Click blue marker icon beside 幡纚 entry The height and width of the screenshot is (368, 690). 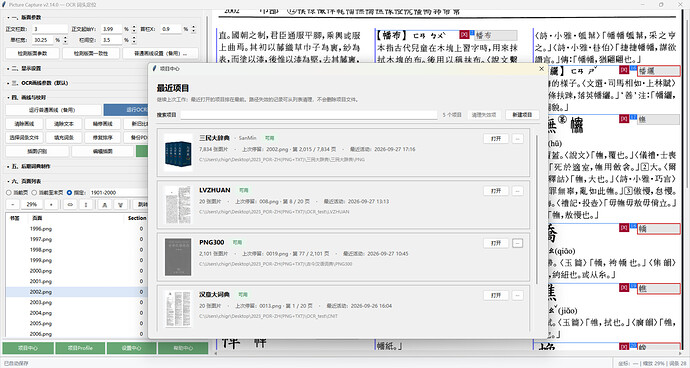(x=633, y=69)
